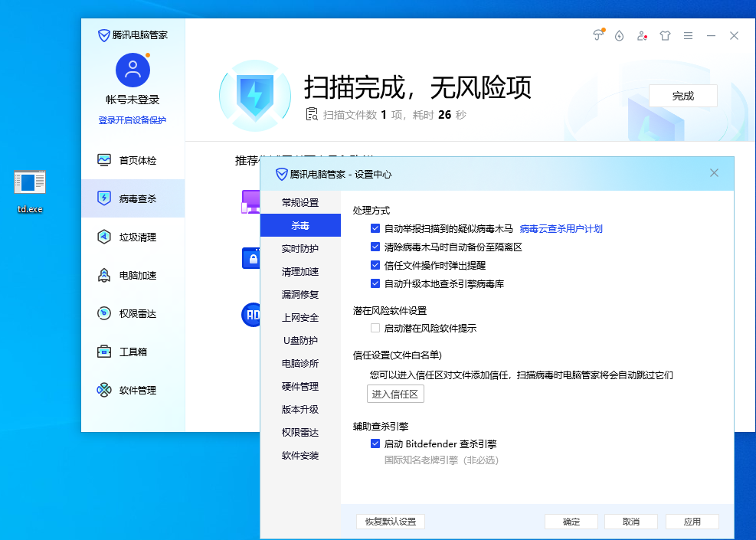Image resolution: width=756 pixels, height=540 pixels.
Task: Open the skin theme shirt icon
Action: click(x=665, y=36)
